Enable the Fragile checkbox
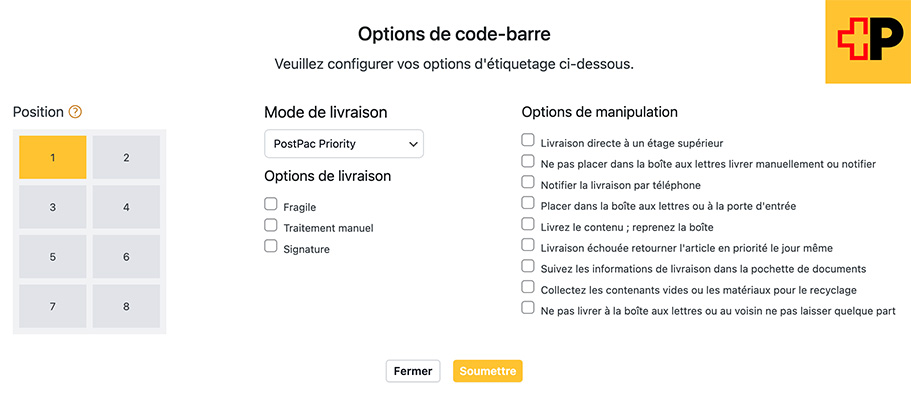The height and width of the screenshot is (393, 911). pyautogui.click(x=271, y=204)
